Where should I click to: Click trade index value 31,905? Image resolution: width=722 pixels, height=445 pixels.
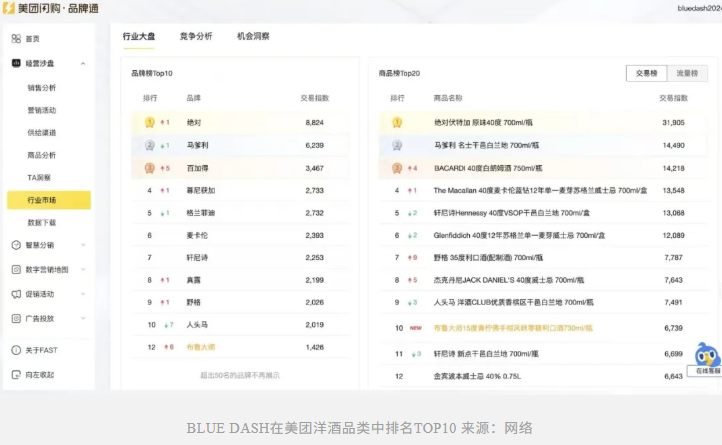click(673, 123)
